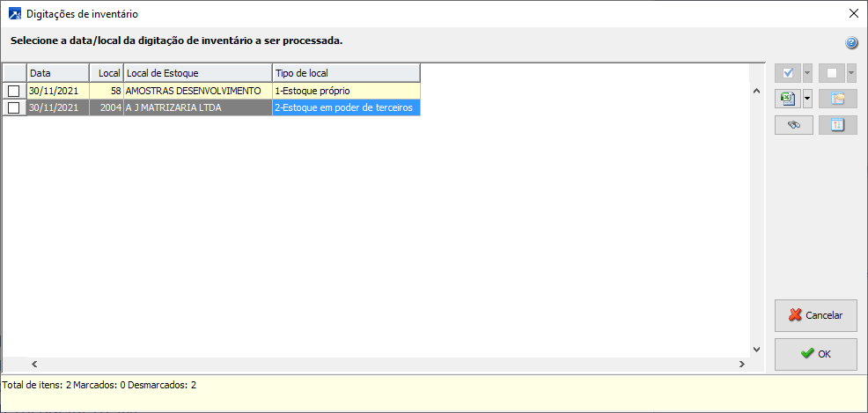Click the horizontal scrollbar right arrow

(742, 365)
